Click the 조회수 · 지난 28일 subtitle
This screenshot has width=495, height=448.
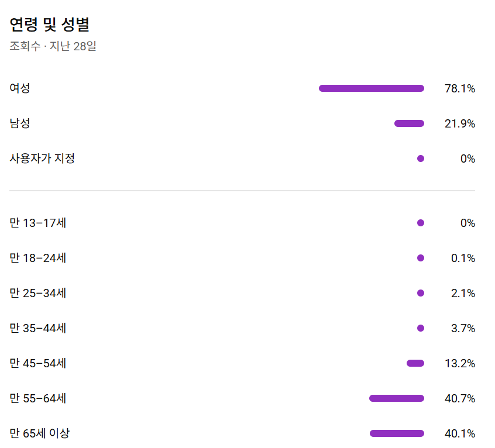(x=53, y=46)
